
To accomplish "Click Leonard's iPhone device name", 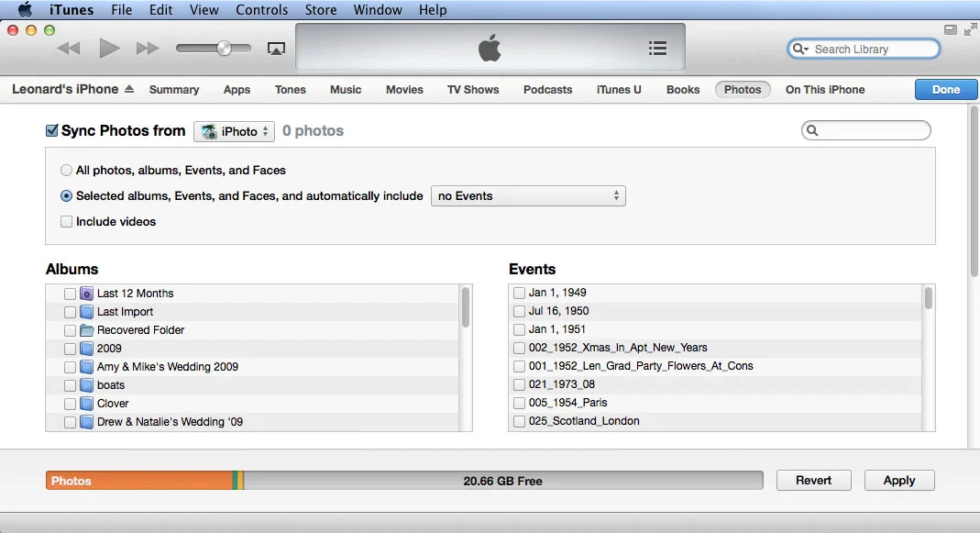I will [x=65, y=89].
